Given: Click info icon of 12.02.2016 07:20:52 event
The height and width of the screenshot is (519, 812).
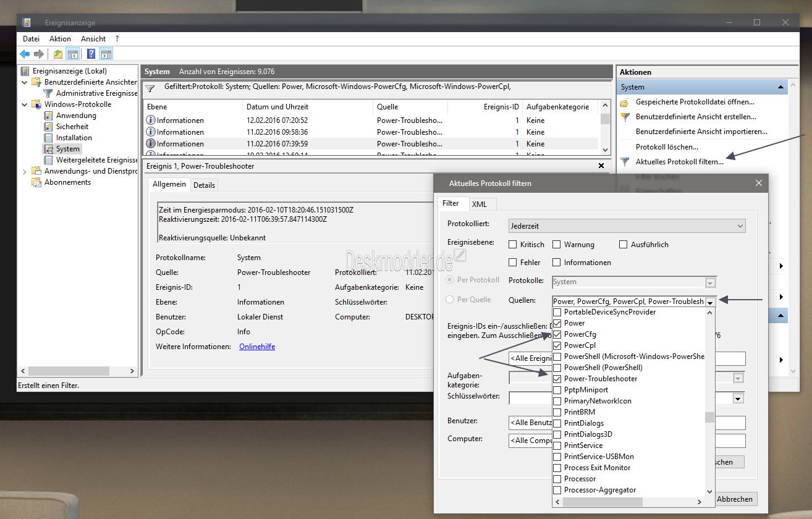Looking at the screenshot, I should [x=150, y=120].
